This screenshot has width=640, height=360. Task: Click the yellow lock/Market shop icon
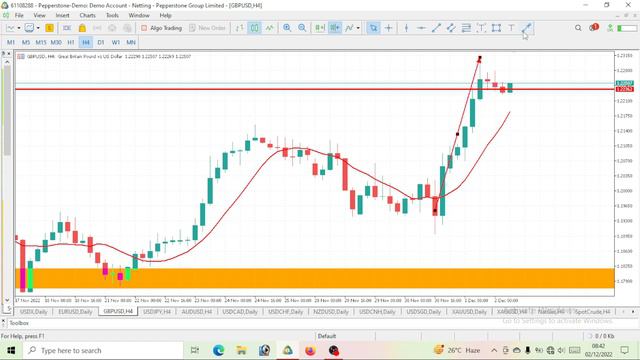click(x=82, y=28)
